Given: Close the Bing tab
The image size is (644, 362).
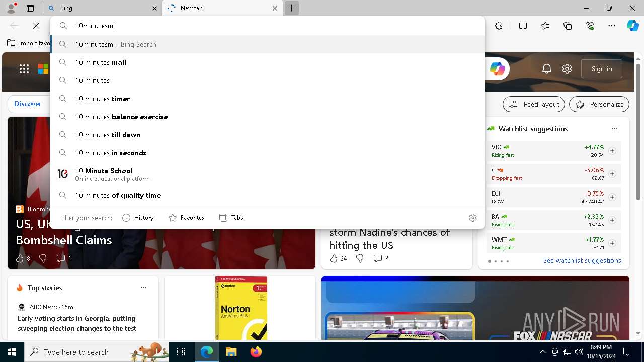Looking at the screenshot, I should click(x=154, y=8).
